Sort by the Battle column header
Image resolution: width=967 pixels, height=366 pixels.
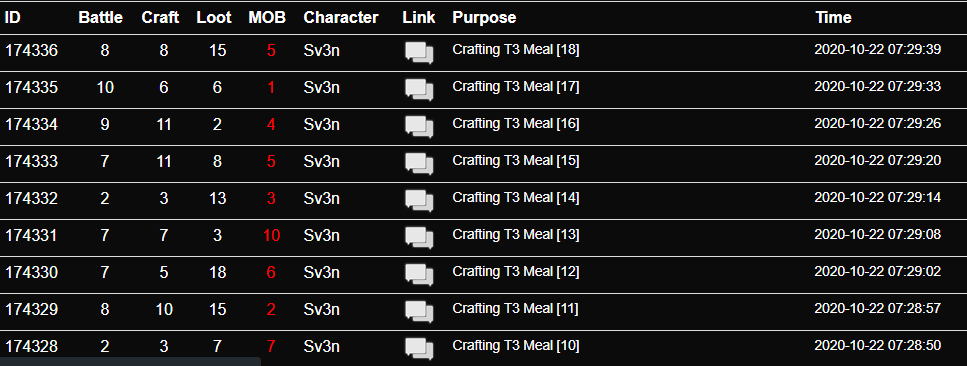pos(101,18)
